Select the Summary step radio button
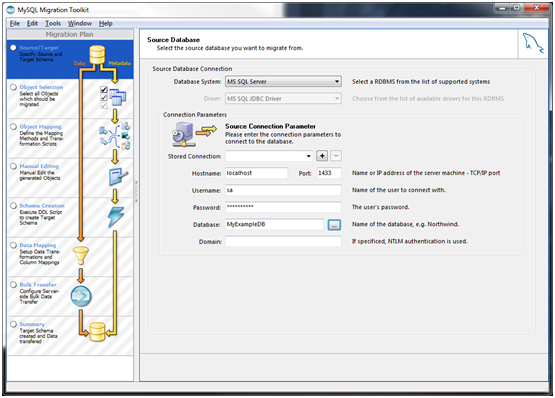The width and height of the screenshot is (555, 398). point(13,324)
